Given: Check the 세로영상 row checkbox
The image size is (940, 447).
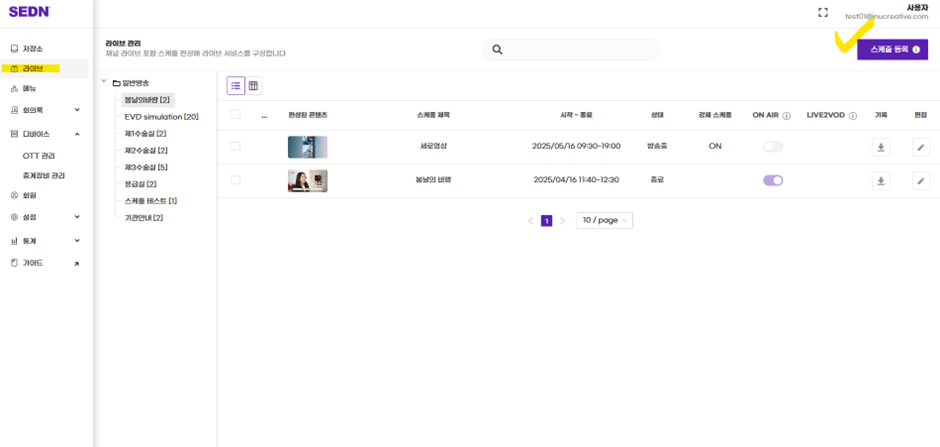Looking at the screenshot, I should coord(236,146).
